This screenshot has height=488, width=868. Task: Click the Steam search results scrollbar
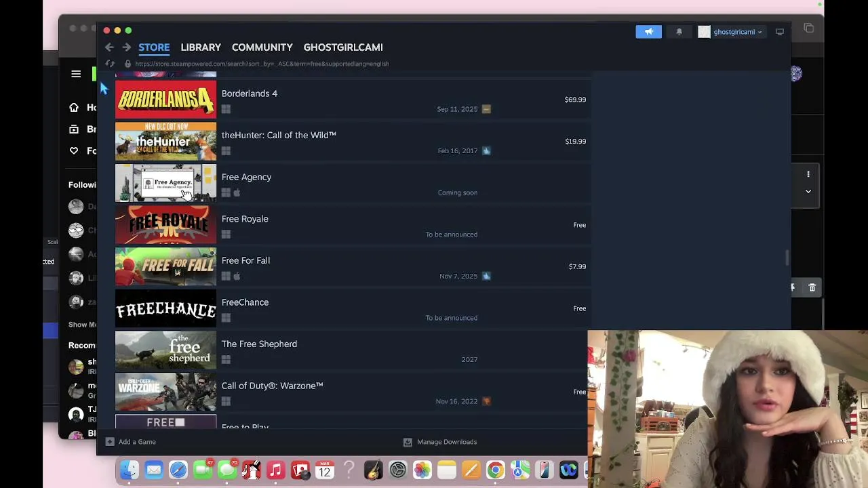coord(787,258)
